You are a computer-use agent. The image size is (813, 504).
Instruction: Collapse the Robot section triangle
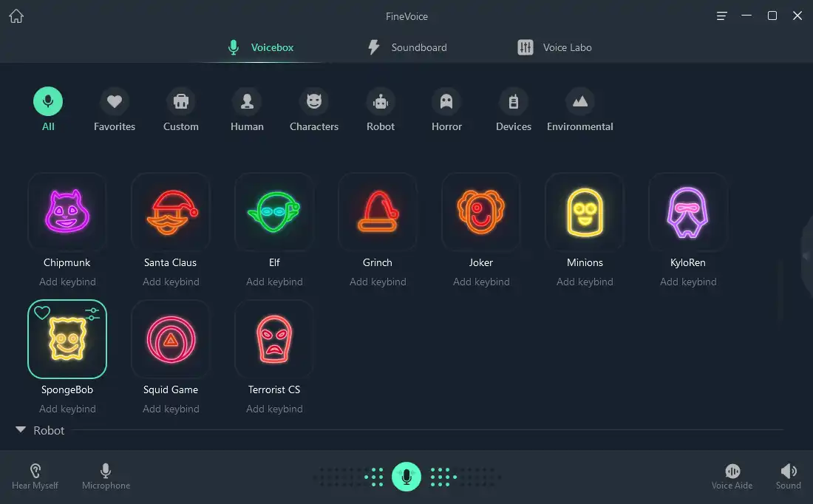[21, 429]
